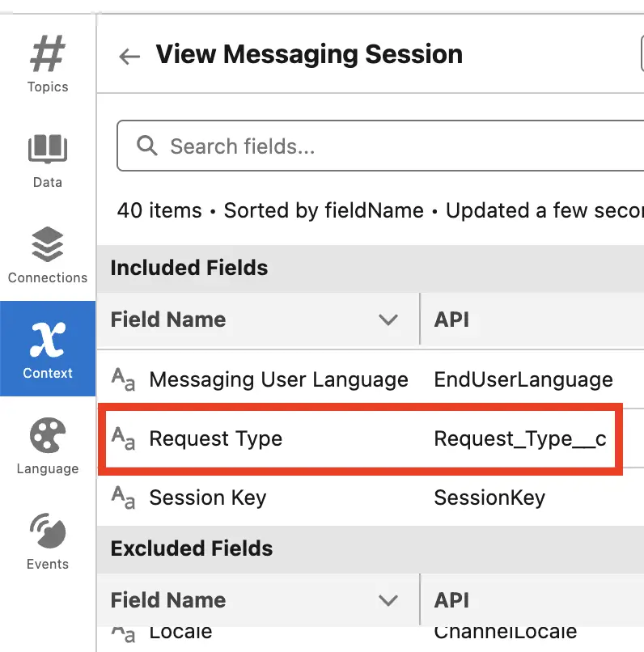
Task: Open the Connections layers icon
Action: click(x=48, y=244)
